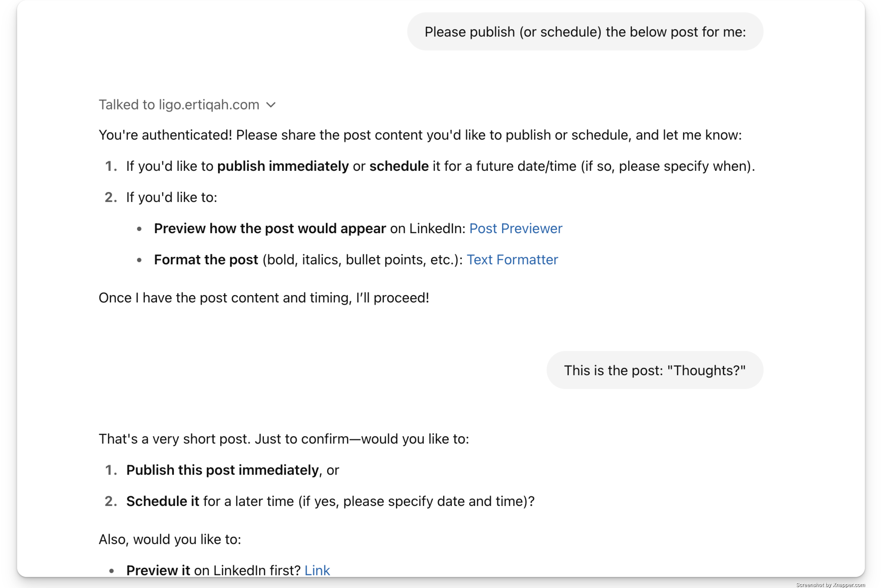Viewport: 882px width, 588px height.
Task: Click the Screenshot by Xnapper.com watermark
Action: pos(830,585)
